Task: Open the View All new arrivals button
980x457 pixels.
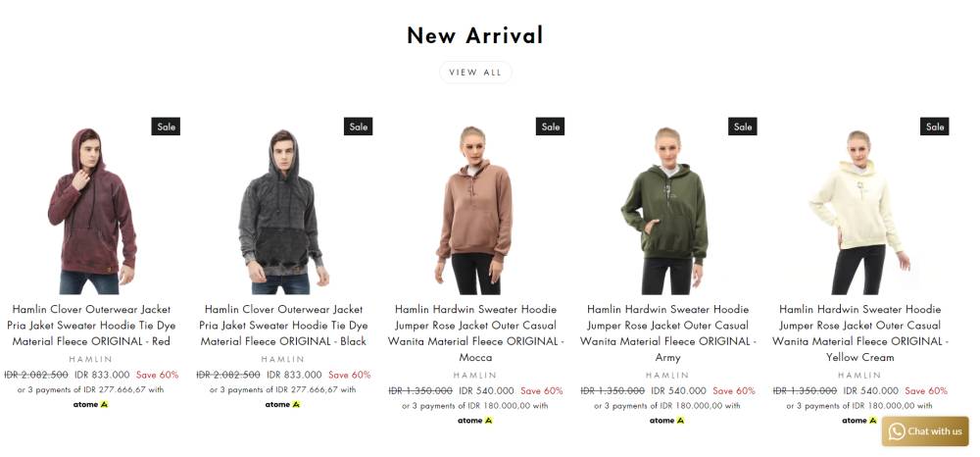Action: coord(475,73)
